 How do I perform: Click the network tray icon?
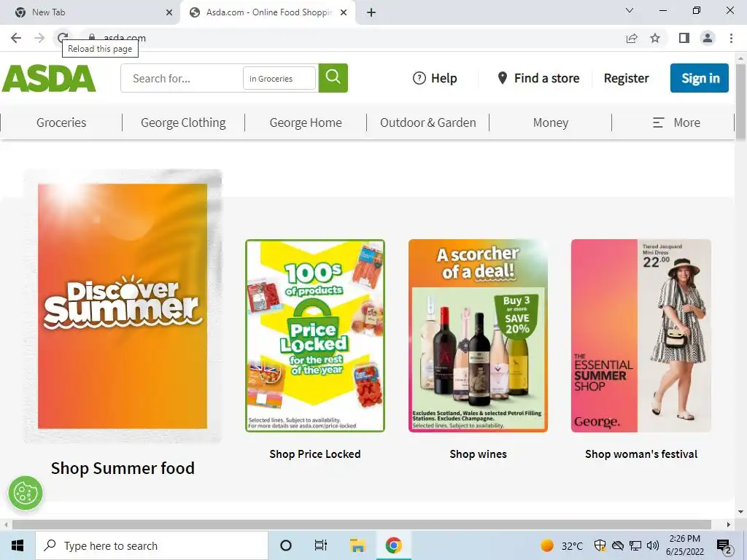coord(635,545)
